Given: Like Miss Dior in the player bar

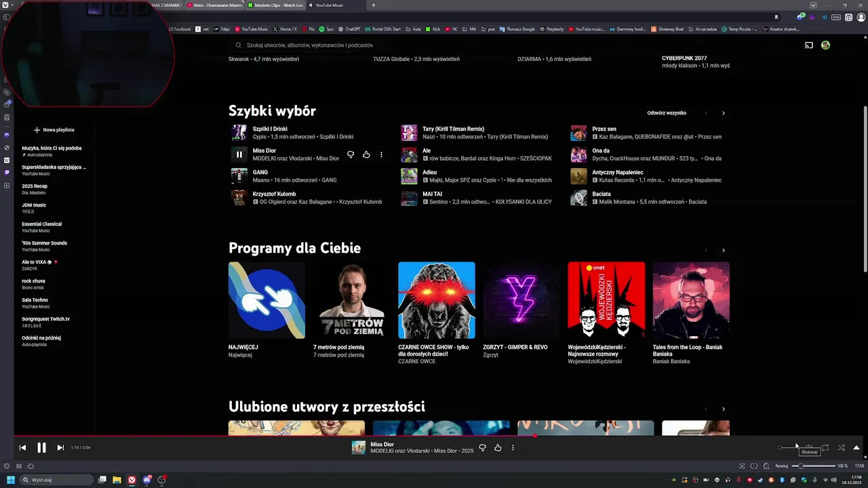Looking at the screenshot, I should (x=498, y=447).
